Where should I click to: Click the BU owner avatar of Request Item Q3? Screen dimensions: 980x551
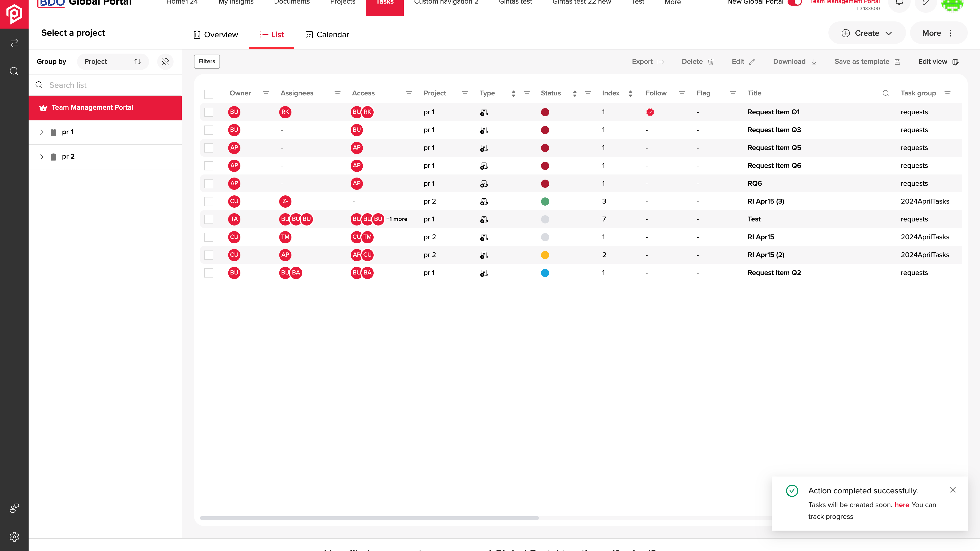(234, 130)
